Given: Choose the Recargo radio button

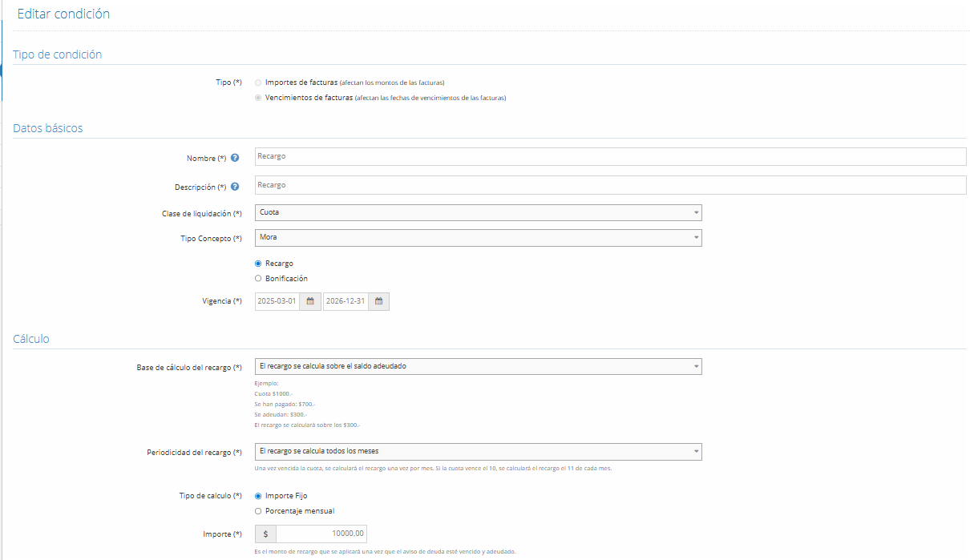Looking at the screenshot, I should pyautogui.click(x=257, y=264).
